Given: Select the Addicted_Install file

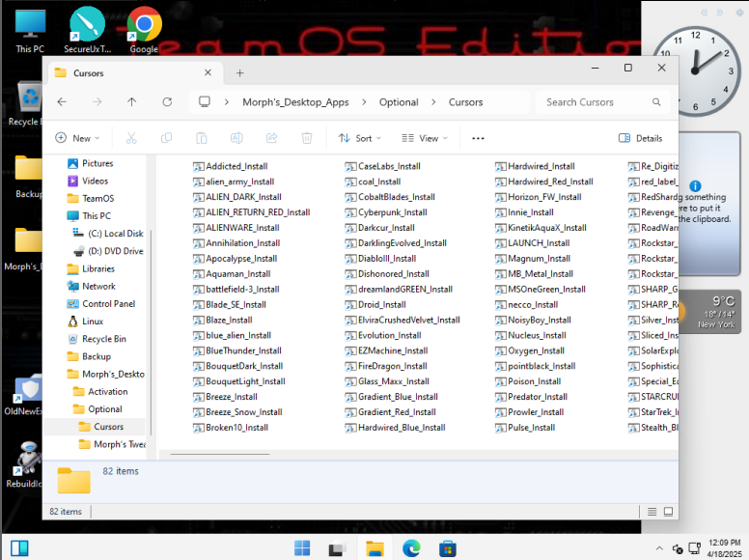Looking at the screenshot, I should click(x=231, y=166).
